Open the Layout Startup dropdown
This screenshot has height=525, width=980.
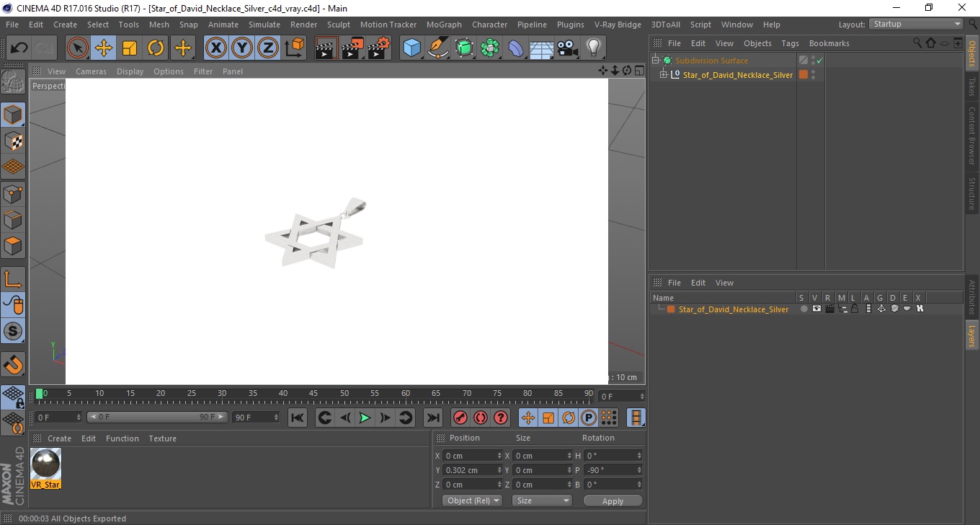coord(917,25)
